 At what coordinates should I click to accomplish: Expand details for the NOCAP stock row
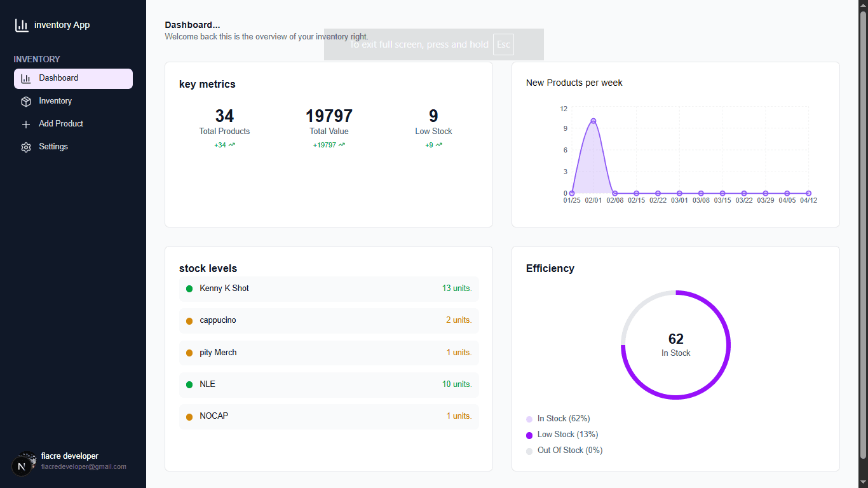(329, 416)
